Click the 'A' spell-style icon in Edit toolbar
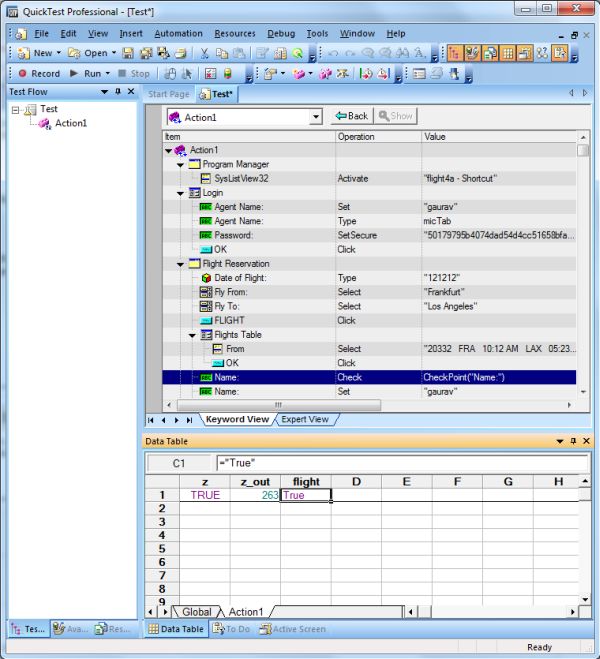 (x=419, y=53)
